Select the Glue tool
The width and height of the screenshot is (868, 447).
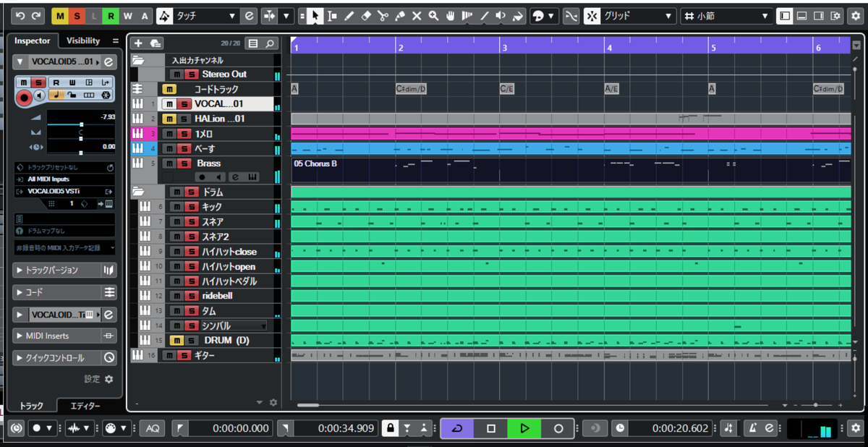[x=399, y=15]
